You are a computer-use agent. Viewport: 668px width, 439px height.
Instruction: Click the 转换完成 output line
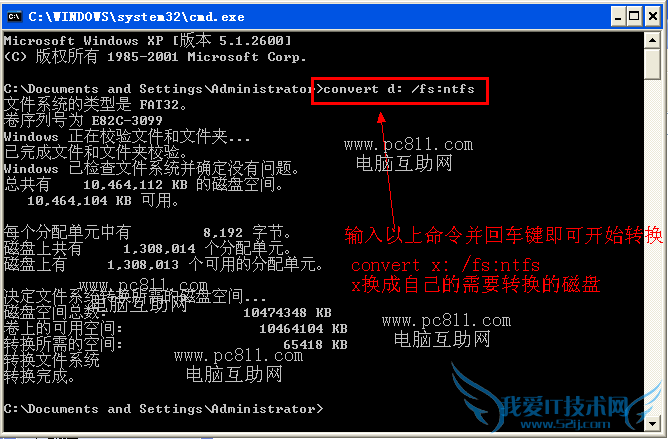39,377
